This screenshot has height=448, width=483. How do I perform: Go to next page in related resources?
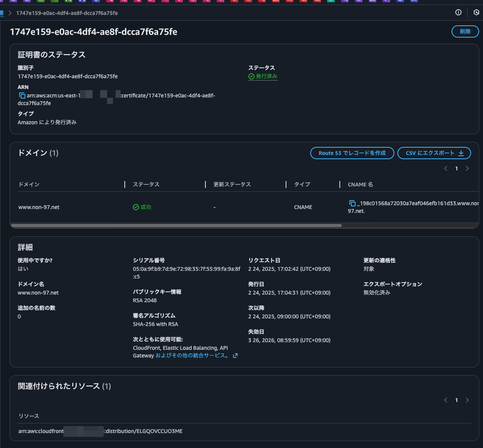tap(467, 400)
